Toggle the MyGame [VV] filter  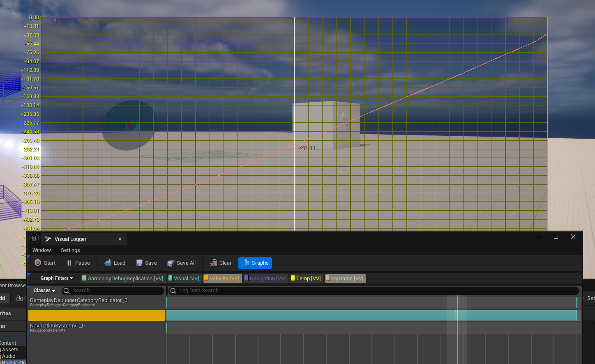(x=345, y=278)
